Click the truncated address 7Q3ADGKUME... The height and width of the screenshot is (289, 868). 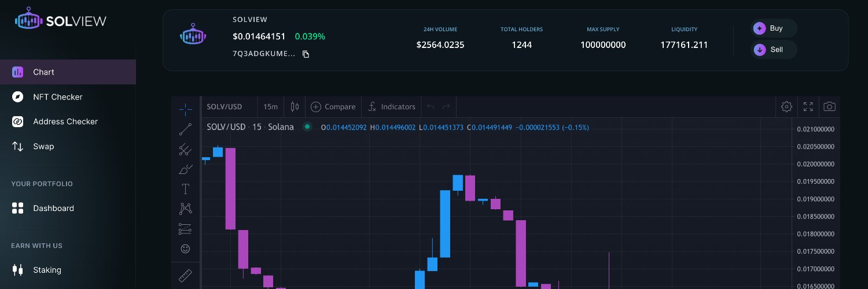[263, 54]
